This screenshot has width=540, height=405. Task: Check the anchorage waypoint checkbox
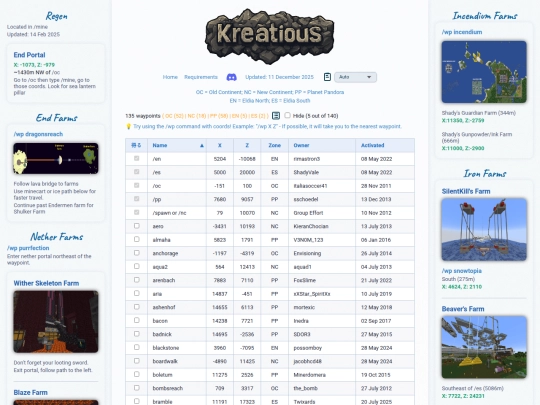pos(137,253)
